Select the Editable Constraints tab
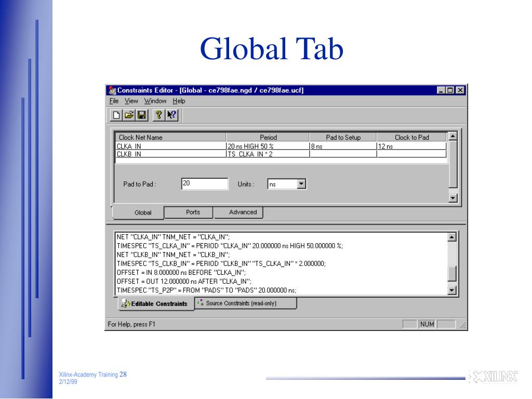Viewport: 532px width, 399px height. pyautogui.click(x=156, y=303)
